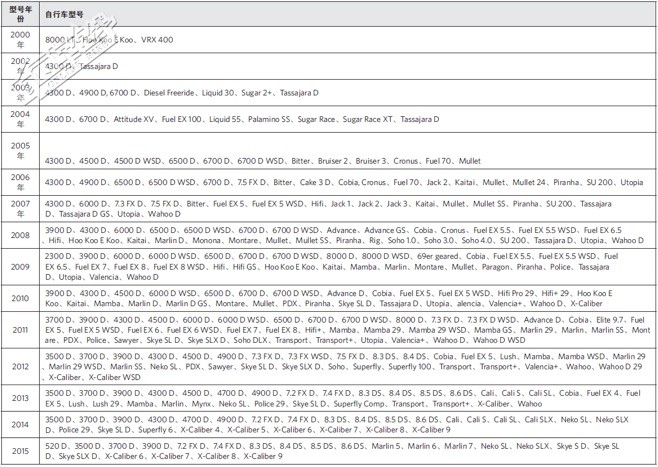The height and width of the screenshot is (467, 658).
Task: Click the models cell listing 'Superfly Comp'
Action: tap(348, 398)
